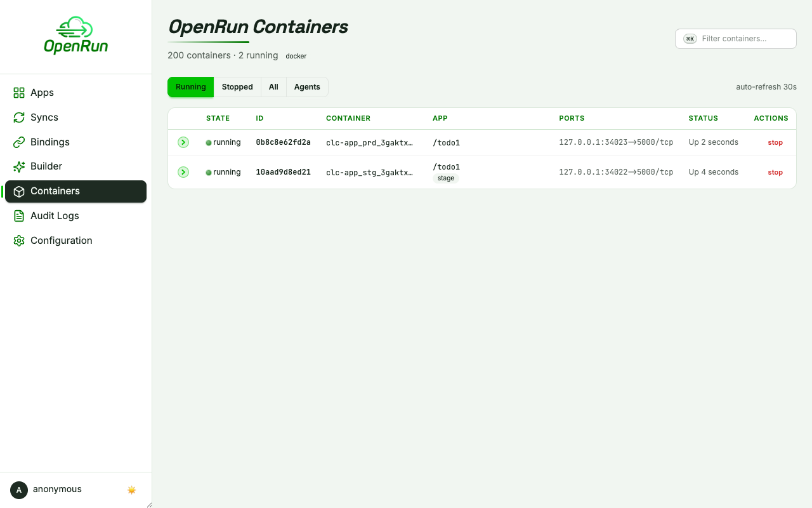
Task: Click the Configuration gear icon
Action: click(19, 241)
